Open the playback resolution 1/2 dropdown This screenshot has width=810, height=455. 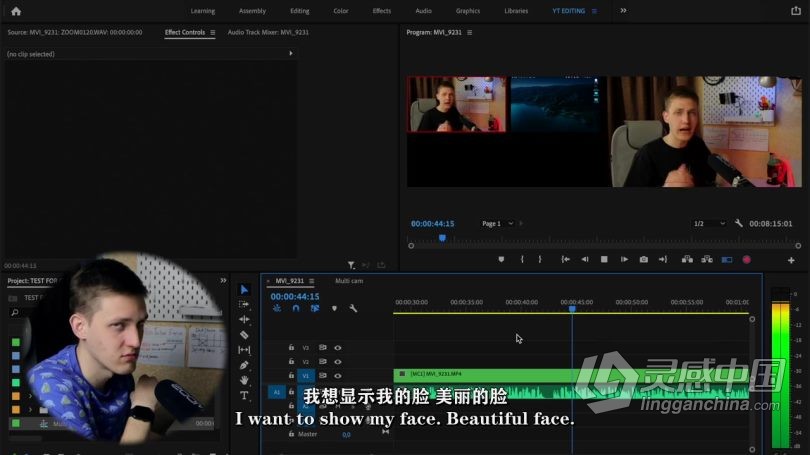click(709, 223)
